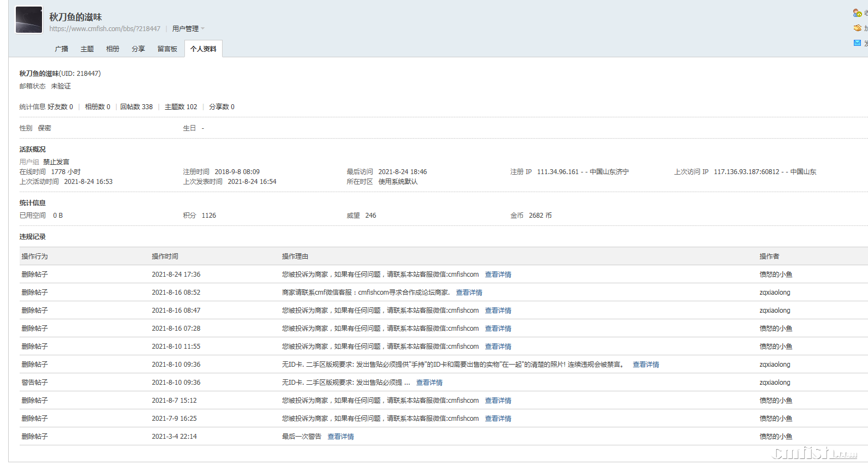Image resolution: width=868 pixels, height=465 pixels.
Task: View details for 2021-8-16 08:52 violation
Action: pyautogui.click(x=469, y=293)
